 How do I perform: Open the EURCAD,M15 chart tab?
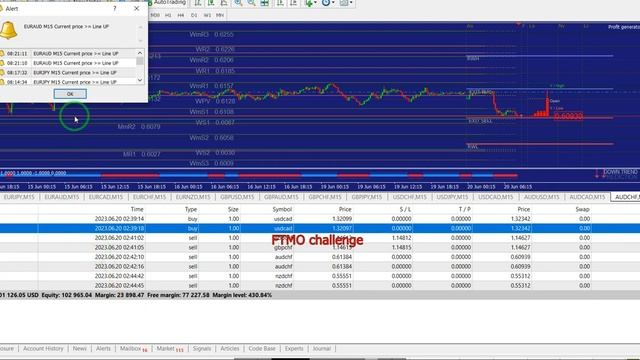(x=106, y=197)
